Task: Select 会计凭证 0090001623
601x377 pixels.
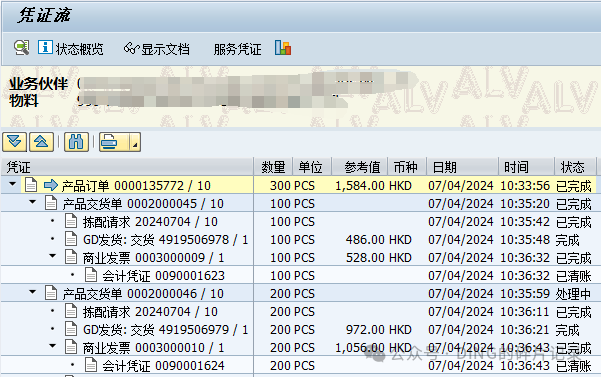Action: coord(164,276)
